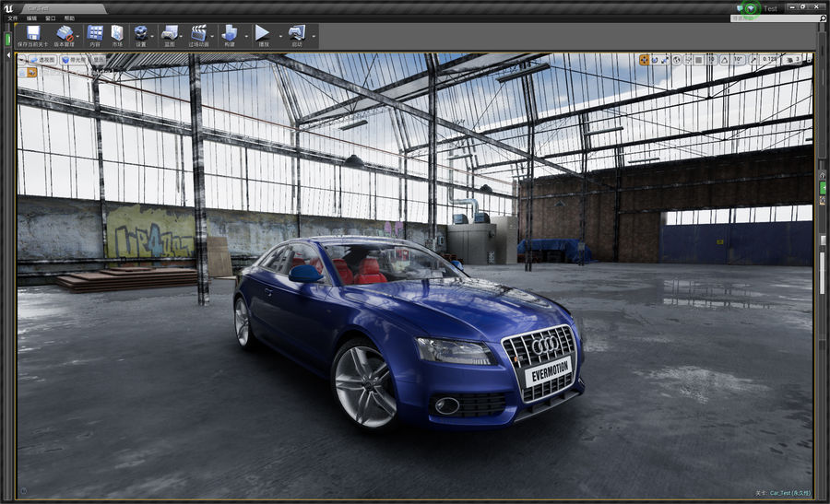The width and height of the screenshot is (830, 504).
Task: Click top icon on right edge strip
Action: tap(822, 175)
